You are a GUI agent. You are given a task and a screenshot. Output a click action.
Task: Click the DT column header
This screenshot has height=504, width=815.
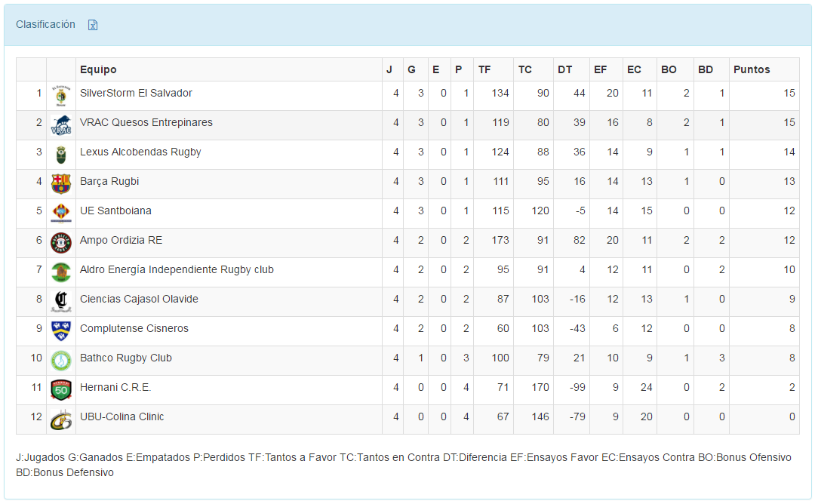tap(564, 69)
